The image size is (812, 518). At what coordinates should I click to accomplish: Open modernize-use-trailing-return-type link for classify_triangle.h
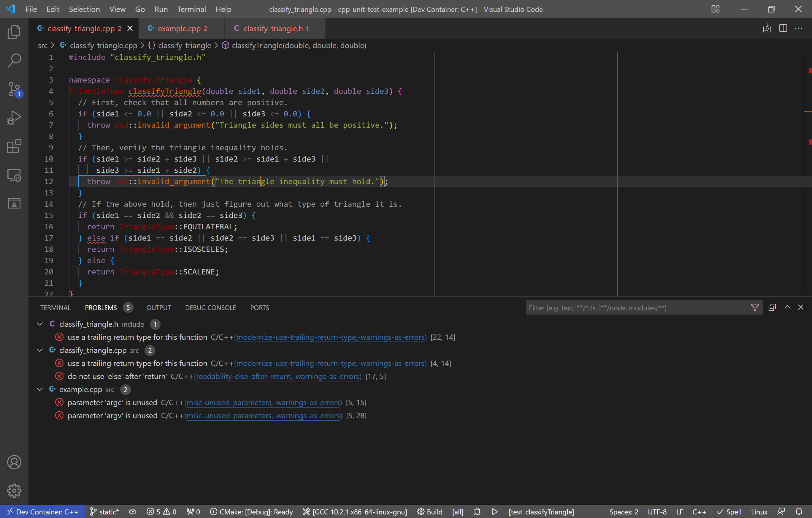330,337
